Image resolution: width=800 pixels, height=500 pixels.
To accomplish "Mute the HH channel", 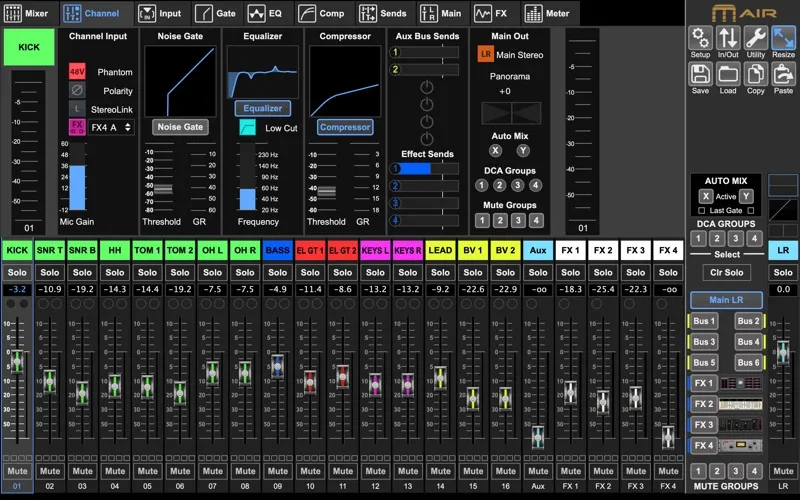I will [115, 471].
